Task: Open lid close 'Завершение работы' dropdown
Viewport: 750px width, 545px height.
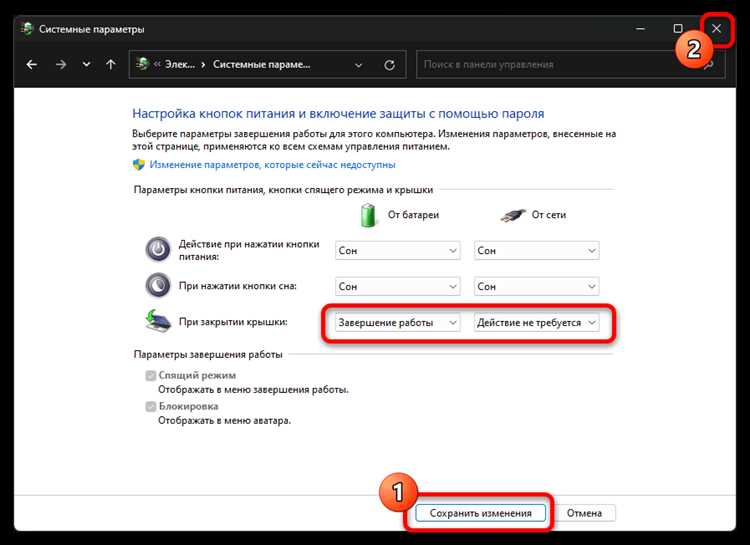Action: (397, 323)
